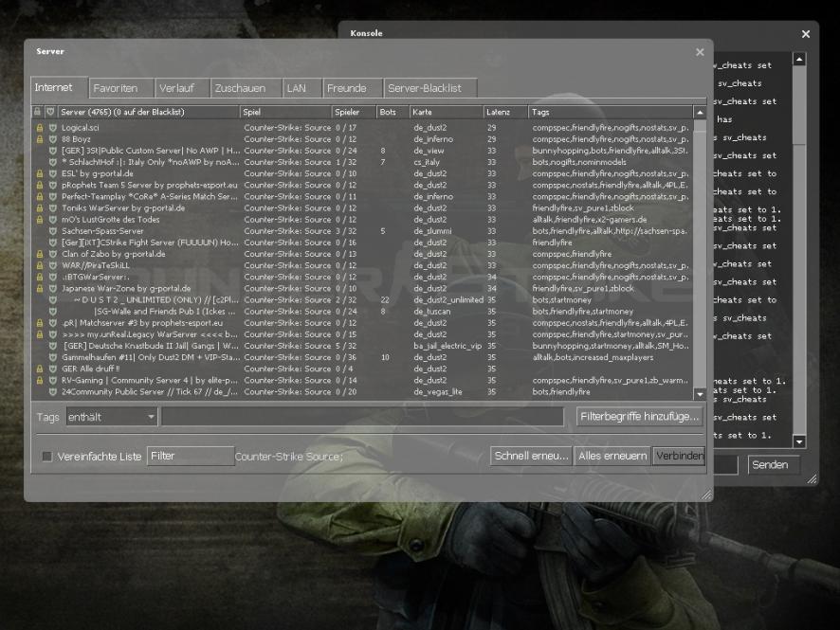Click the VAC shield beside D U S T 2 _UNLIMITED

52,300
